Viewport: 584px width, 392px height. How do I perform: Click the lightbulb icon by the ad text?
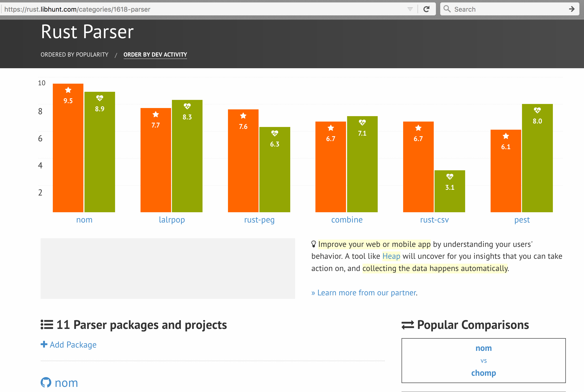(x=314, y=244)
